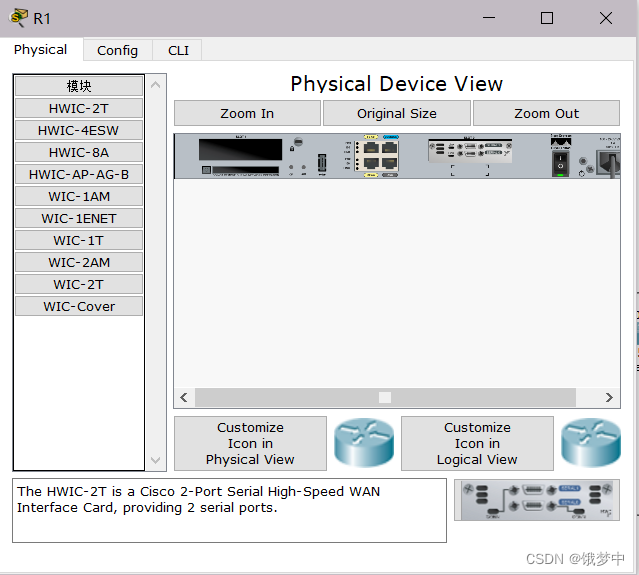Click the power cord socket on router
Image resolution: width=639 pixels, height=575 pixels.
[x=609, y=162]
